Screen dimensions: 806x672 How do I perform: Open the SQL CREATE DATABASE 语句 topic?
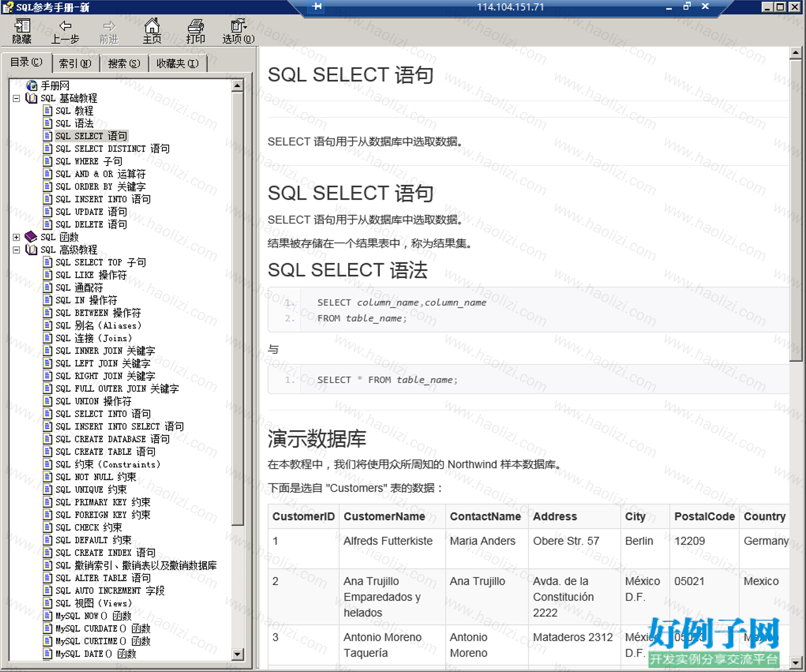pos(112,439)
